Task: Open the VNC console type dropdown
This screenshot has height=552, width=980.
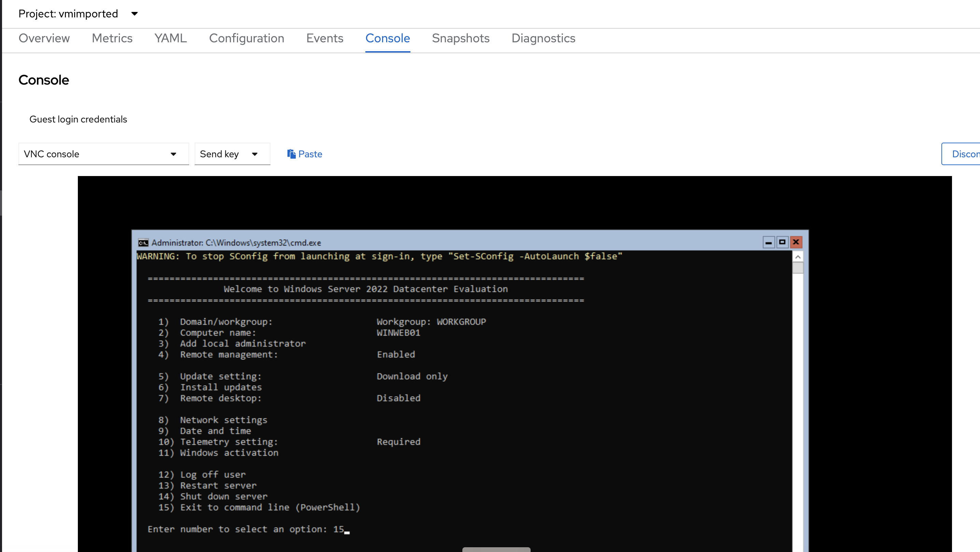Action: [x=103, y=154]
